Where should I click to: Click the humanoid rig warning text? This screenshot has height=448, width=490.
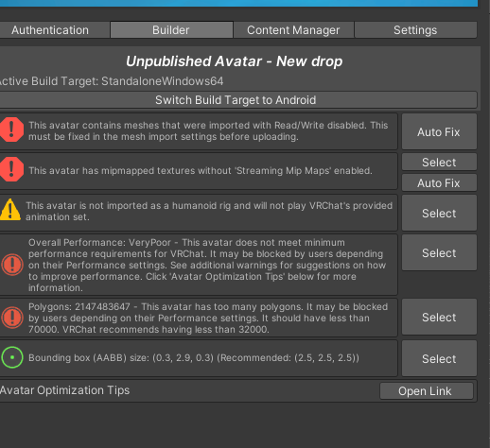click(209, 211)
